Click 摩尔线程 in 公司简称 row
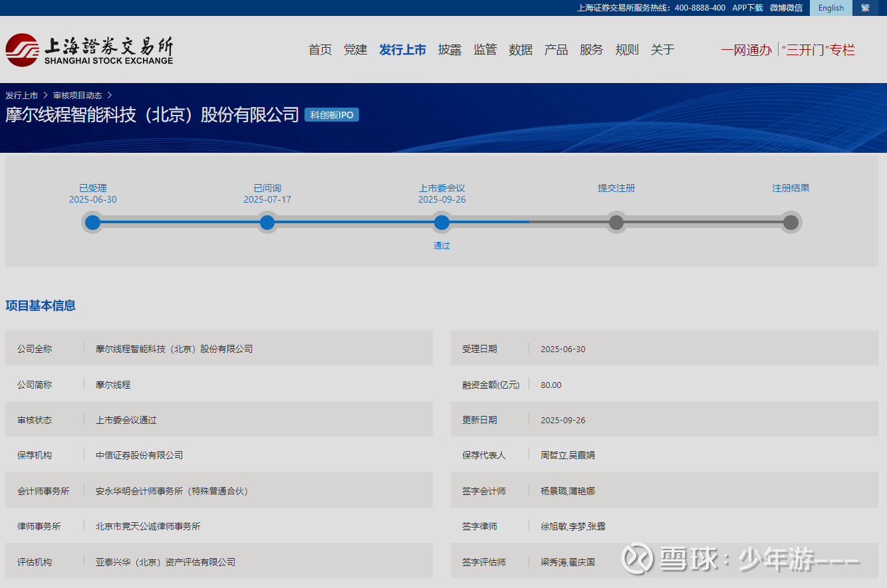 113,385
